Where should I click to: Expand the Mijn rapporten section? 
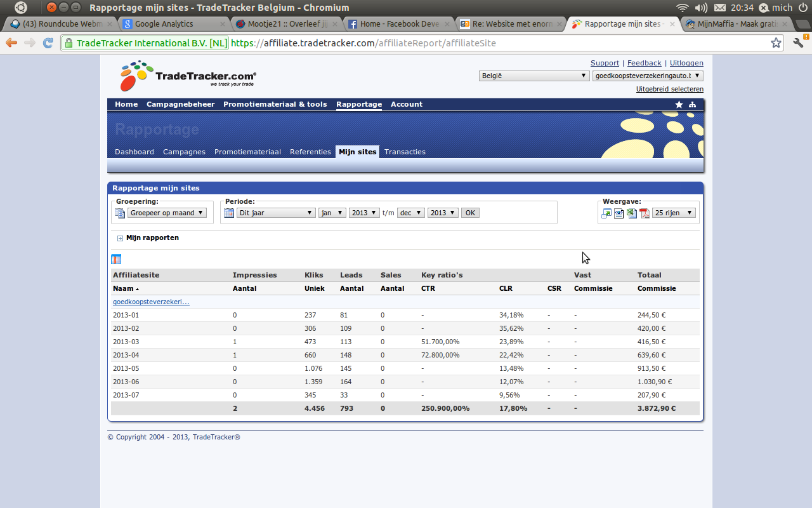click(120, 238)
